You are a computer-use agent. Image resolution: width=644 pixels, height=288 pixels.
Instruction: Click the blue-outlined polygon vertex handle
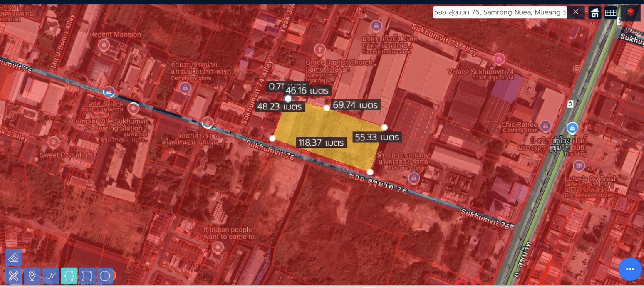click(x=288, y=99)
